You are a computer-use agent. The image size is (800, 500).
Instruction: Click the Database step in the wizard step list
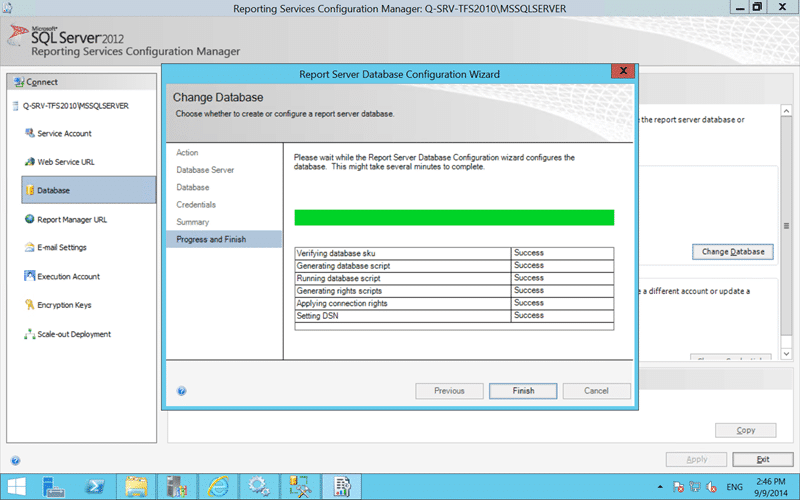(x=193, y=187)
